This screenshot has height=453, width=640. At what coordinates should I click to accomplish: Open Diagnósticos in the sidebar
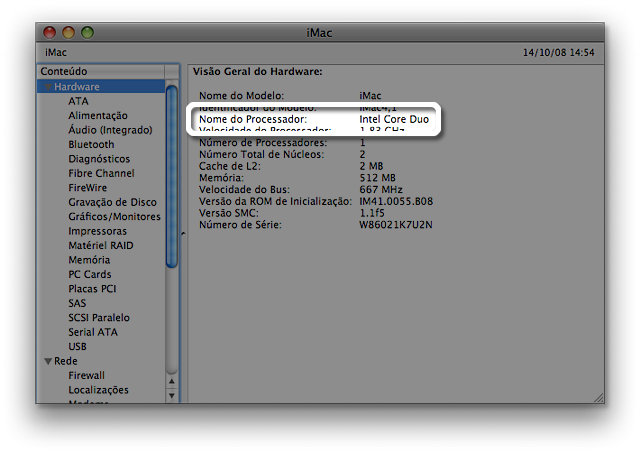pos(99,159)
